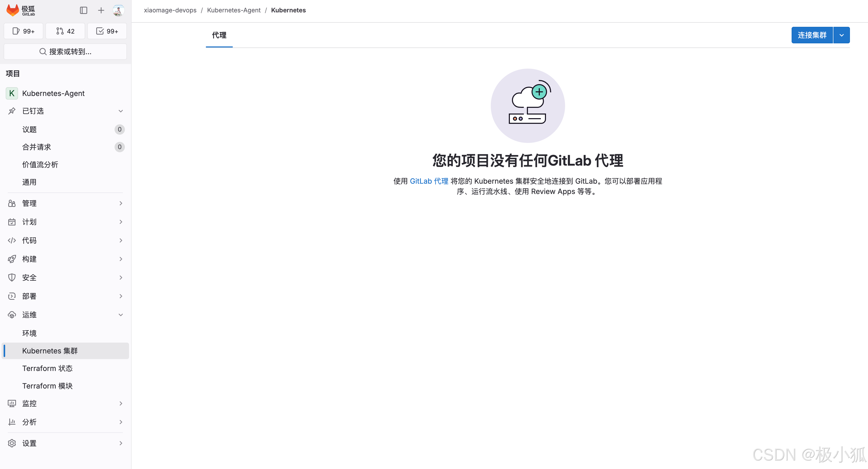Screen dimensions: 868x469
Task: Click 计划 label in sidebar
Action: [29, 222]
